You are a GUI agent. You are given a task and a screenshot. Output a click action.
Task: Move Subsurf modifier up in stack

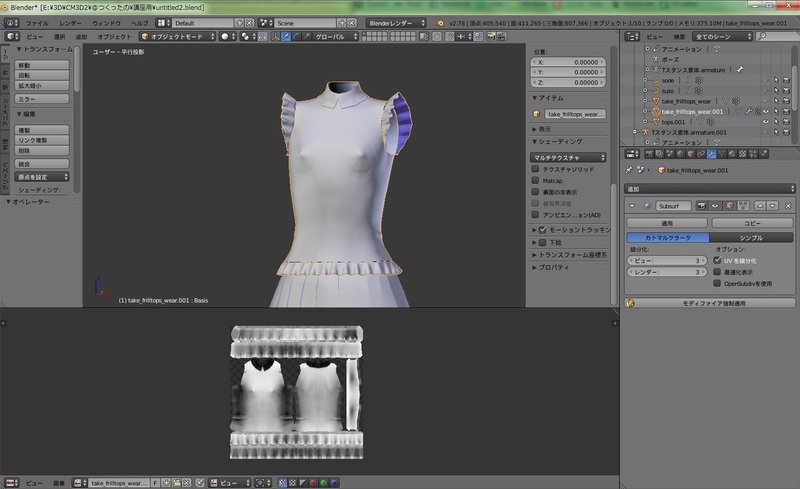click(x=759, y=205)
